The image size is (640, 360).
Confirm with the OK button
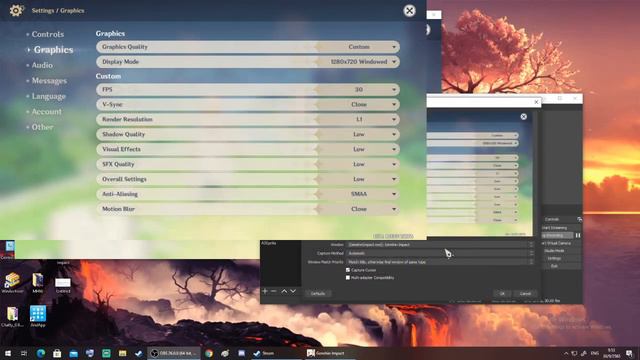502,293
